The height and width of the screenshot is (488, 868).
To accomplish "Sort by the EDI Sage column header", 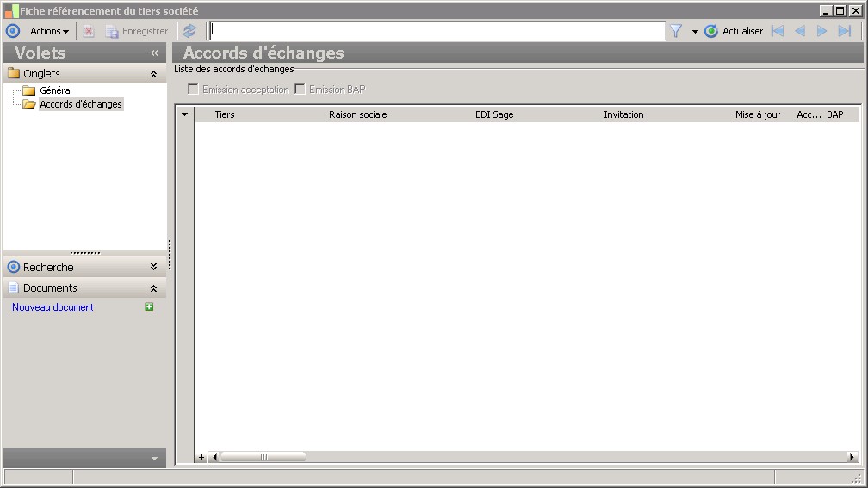I will pyautogui.click(x=494, y=114).
